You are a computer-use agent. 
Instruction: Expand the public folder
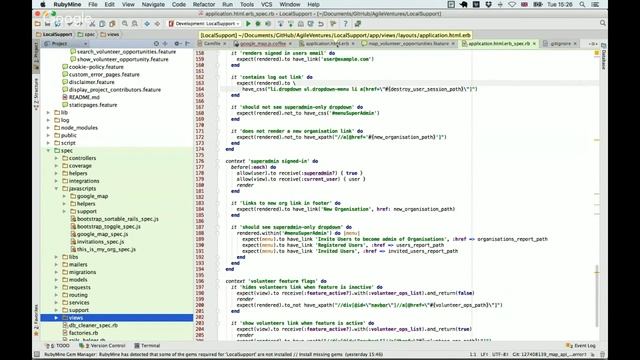click(49, 135)
